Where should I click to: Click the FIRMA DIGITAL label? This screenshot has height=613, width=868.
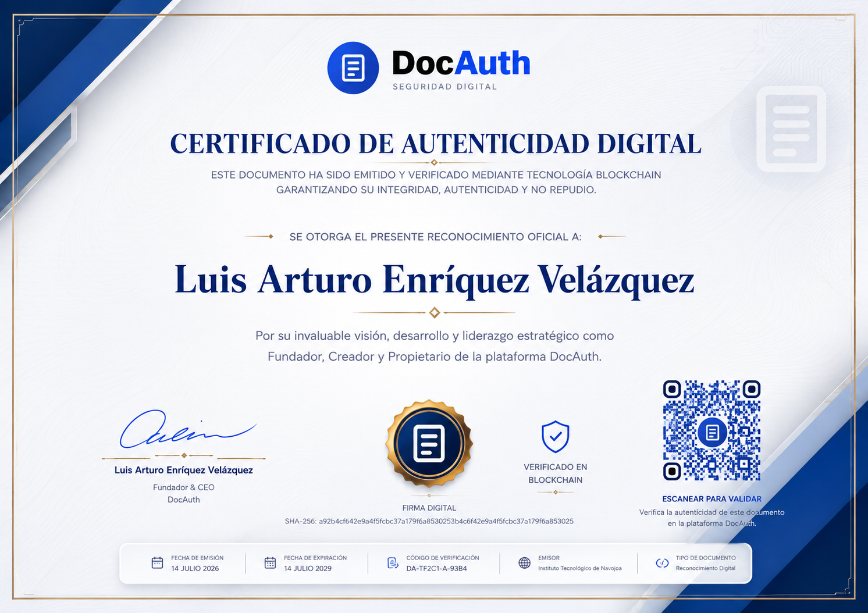point(429,508)
